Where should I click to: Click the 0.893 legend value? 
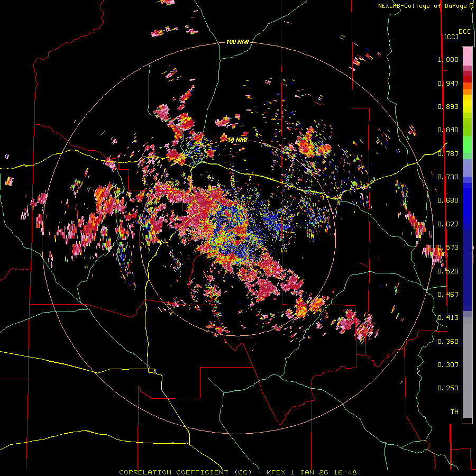pyautogui.click(x=448, y=106)
